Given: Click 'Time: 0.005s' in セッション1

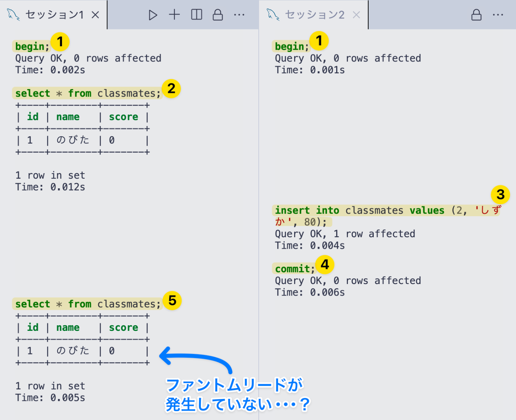Looking at the screenshot, I should pyautogui.click(x=50, y=398).
